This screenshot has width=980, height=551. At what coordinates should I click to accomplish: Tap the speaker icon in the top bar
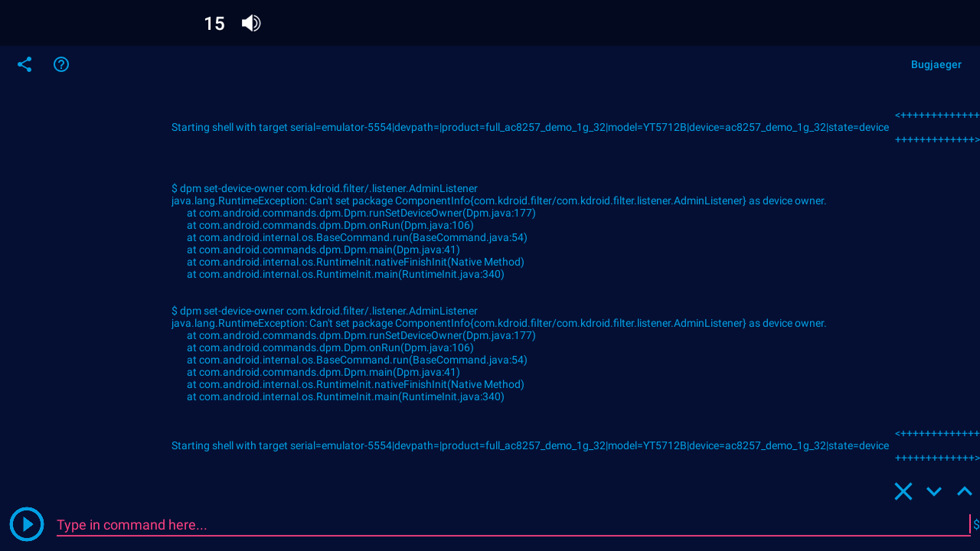[x=250, y=23]
